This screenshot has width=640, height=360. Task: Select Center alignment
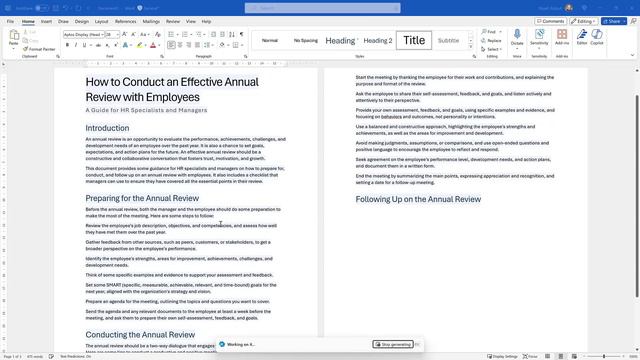pyautogui.click(x=180, y=45)
